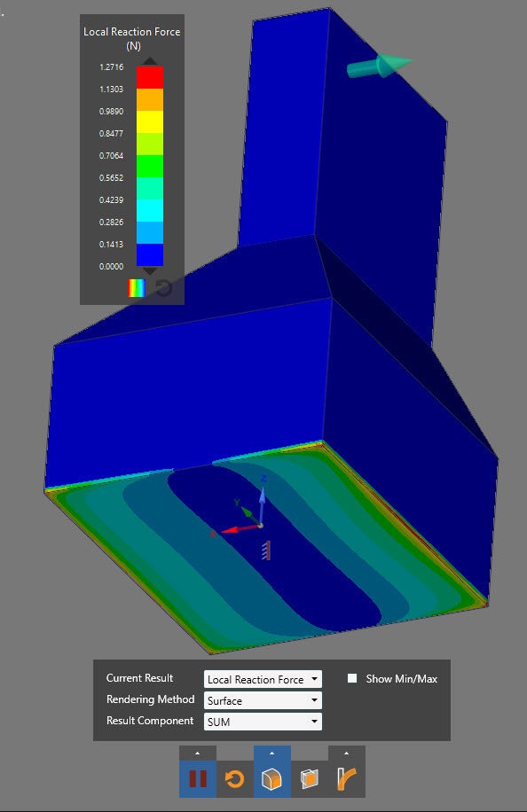The height and width of the screenshot is (812, 527).
Task: Click the dark blue legend color band
Action: [x=150, y=254]
